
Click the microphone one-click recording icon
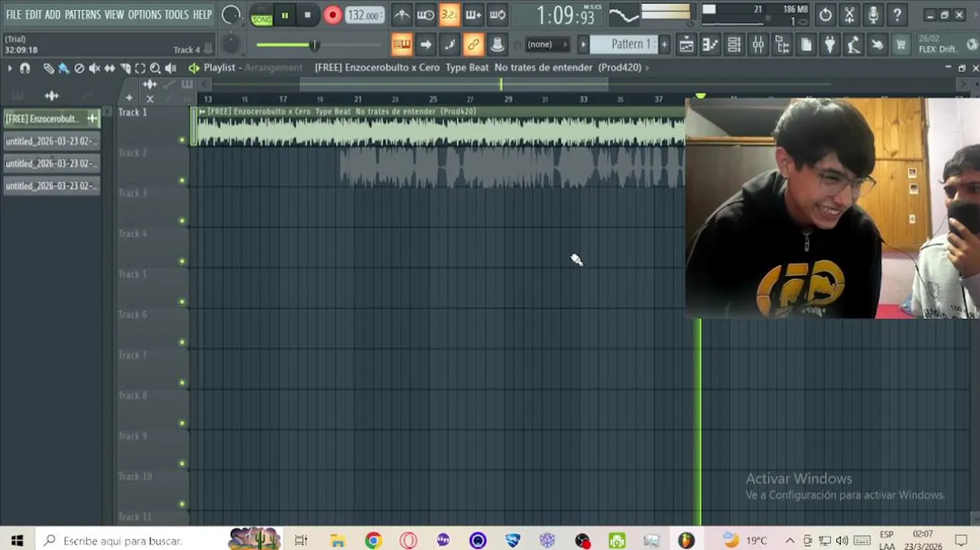873,15
